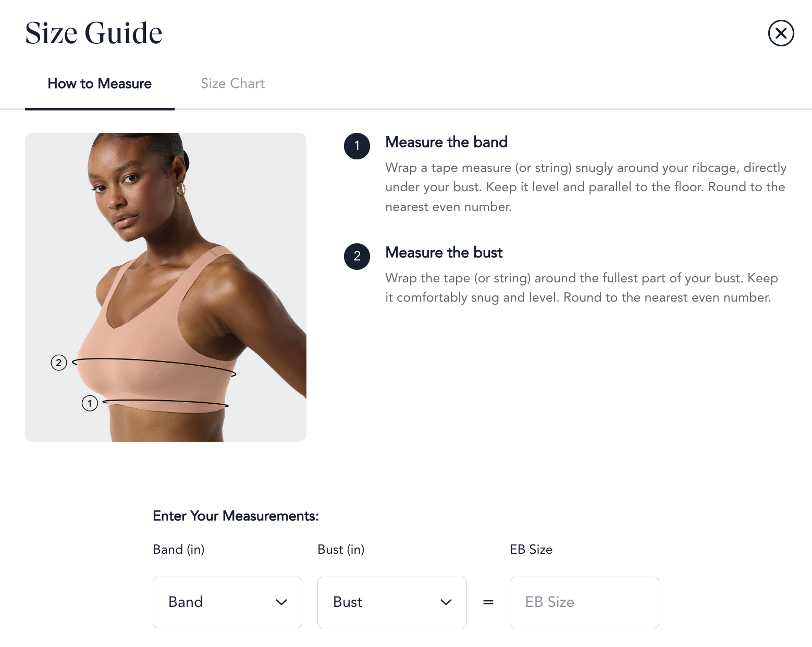Click the Bust (in) label
Screen dimensions: 812x647
pyautogui.click(x=341, y=550)
